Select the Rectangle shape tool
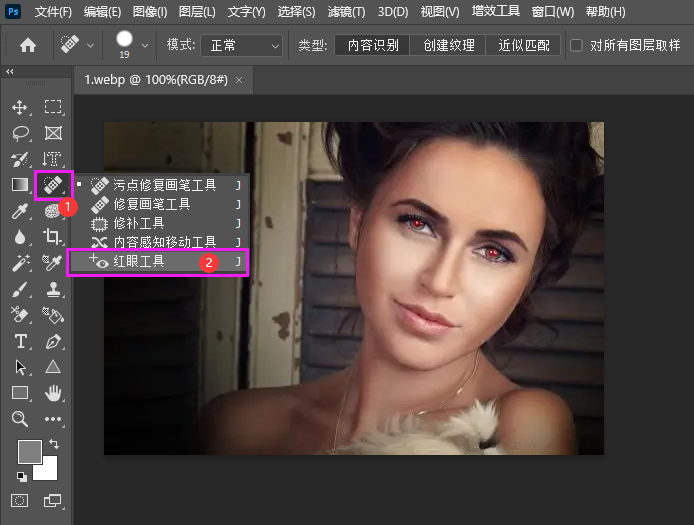 click(20, 393)
